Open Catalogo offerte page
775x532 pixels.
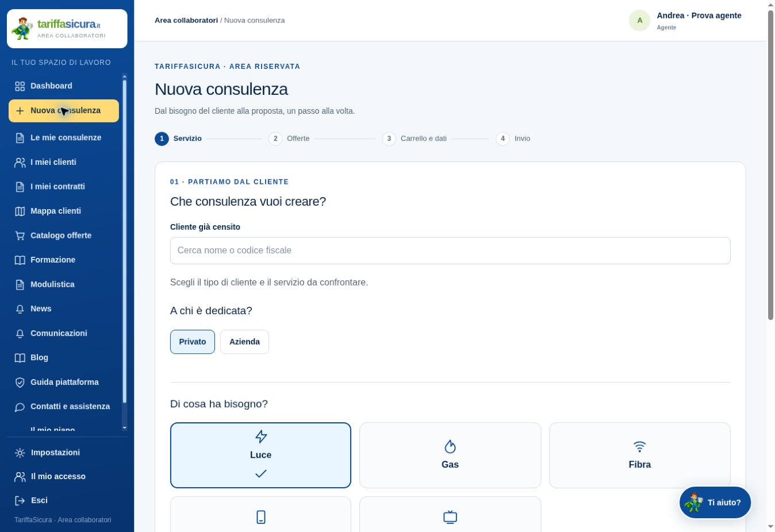tap(64, 236)
